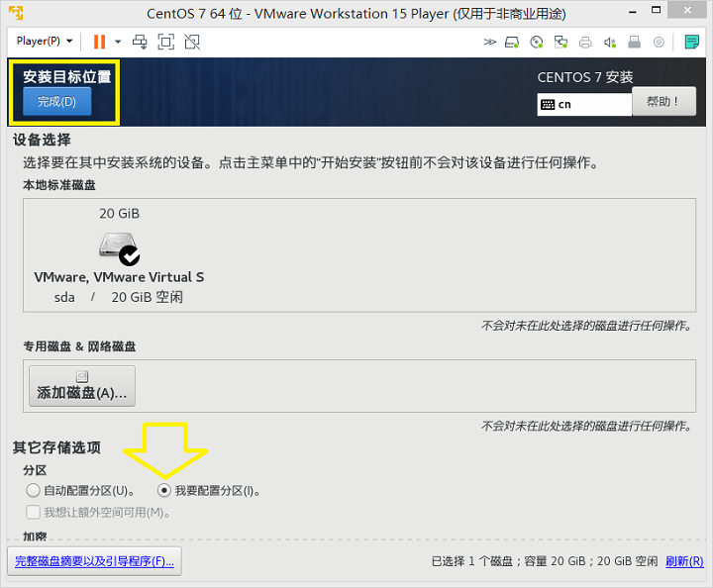Image resolution: width=713 pixels, height=588 pixels.
Task: Select the cn keyboard layout field
Action: pyautogui.click(x=584, y=105)
